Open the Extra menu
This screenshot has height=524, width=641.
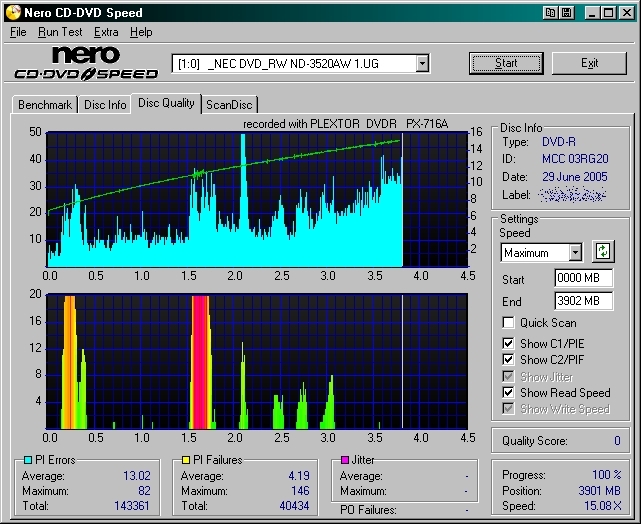tap(106, 32)
